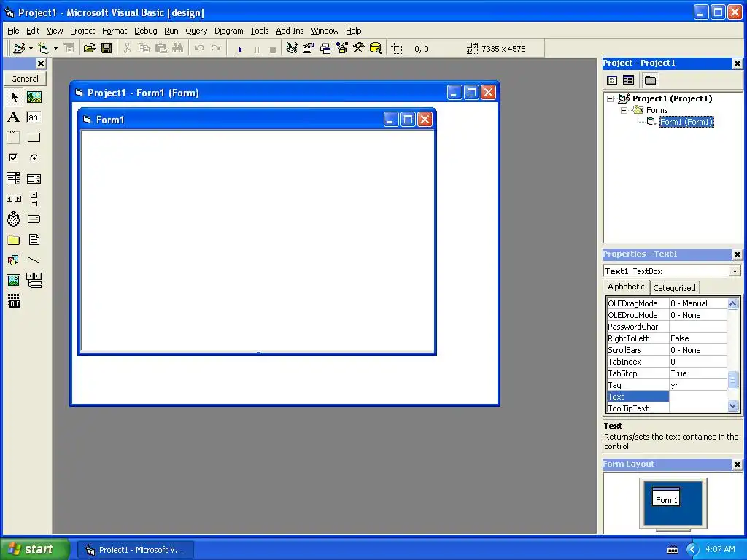Select the Line control tool

click(34, 260)
